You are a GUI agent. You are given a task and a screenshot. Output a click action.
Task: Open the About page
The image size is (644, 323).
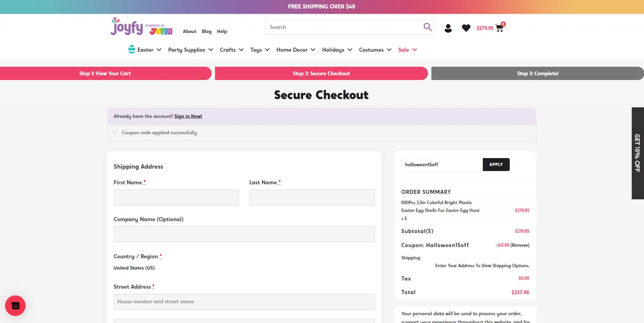point(189,31)
